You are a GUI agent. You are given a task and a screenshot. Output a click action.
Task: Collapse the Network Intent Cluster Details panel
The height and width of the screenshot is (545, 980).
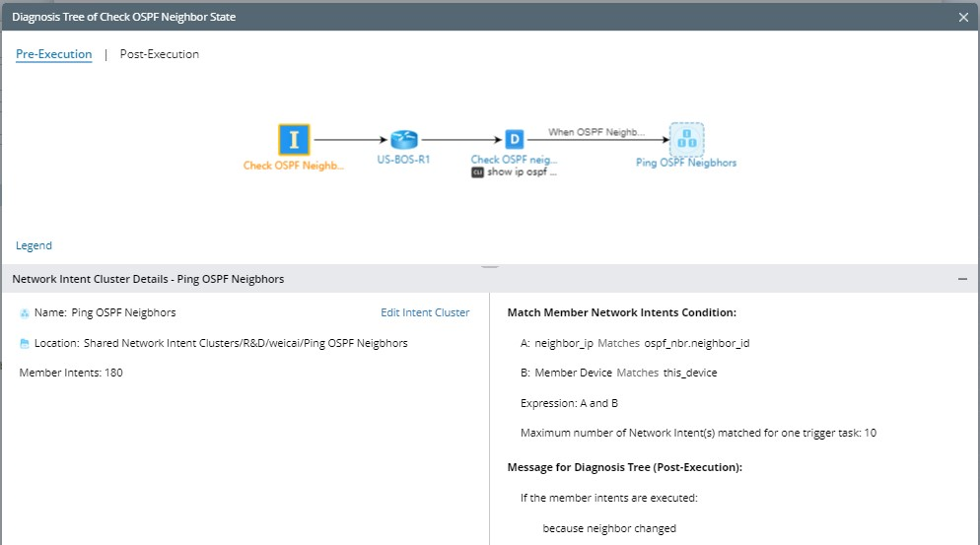962,280
